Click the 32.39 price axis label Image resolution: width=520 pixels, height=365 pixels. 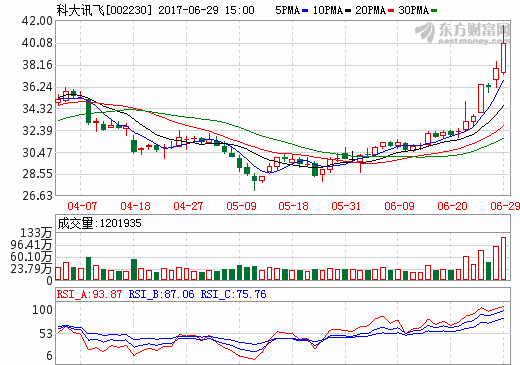click(37, 131)
